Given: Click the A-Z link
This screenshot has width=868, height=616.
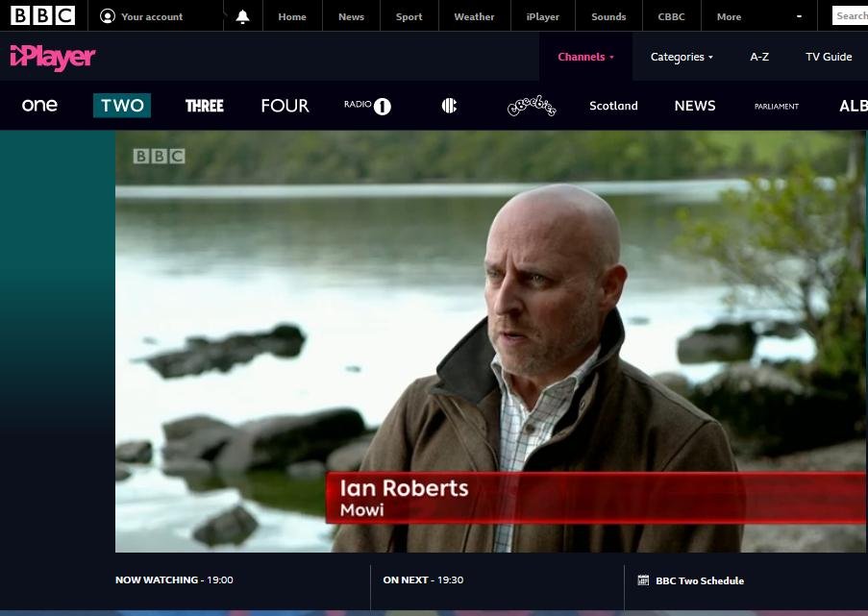Looking at the screenshot, I should [758, 57].
